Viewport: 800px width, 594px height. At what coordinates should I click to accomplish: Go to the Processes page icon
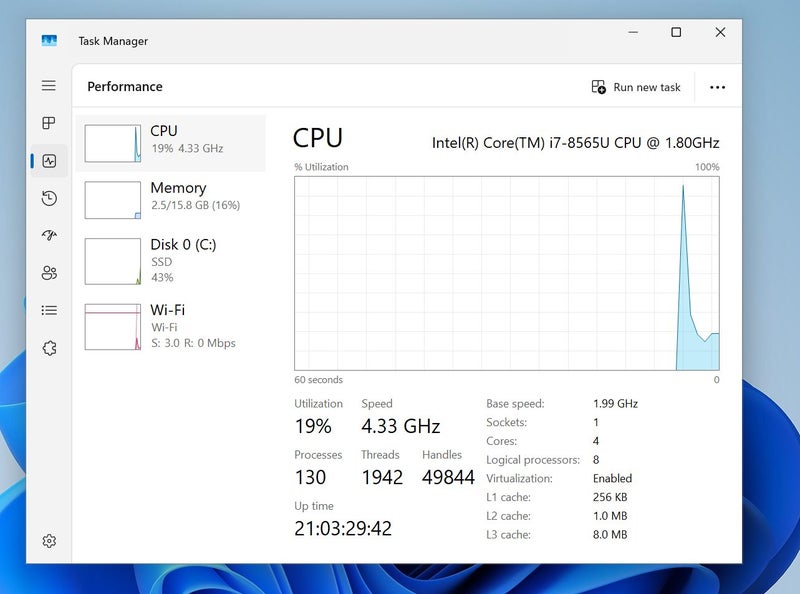click(x=49, y=123)
